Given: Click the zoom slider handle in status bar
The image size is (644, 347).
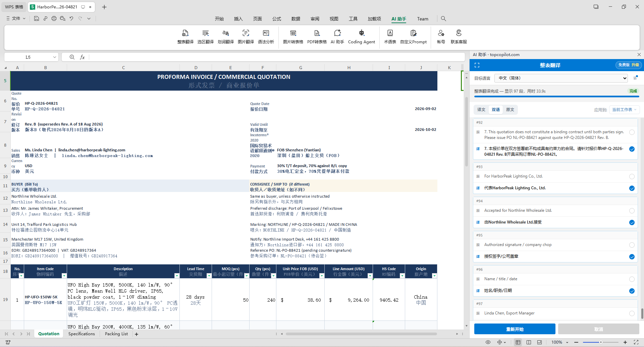Looking at the screenshot, I should [x=601, y=342].
